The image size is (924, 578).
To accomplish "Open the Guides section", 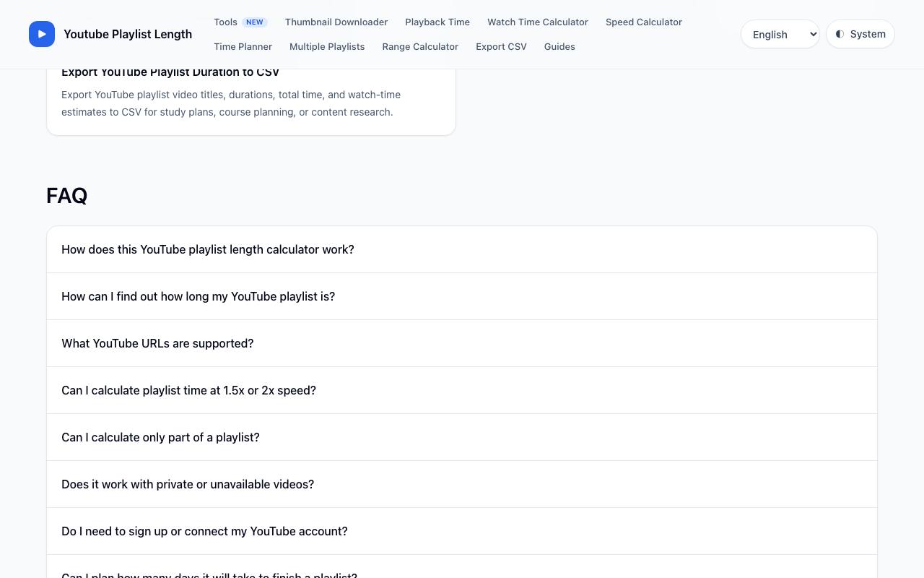I will 559,46.
